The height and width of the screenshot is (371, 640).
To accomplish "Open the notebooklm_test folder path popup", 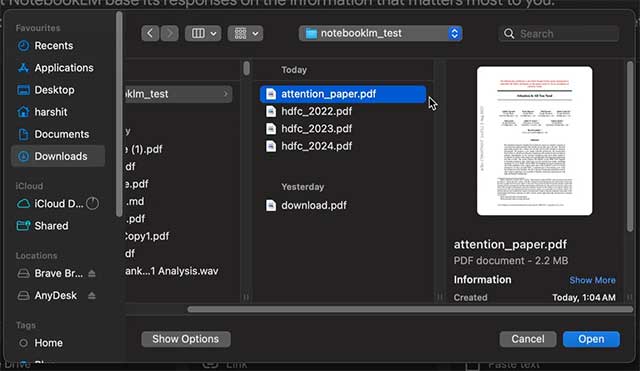I will (x=380, y=33).
